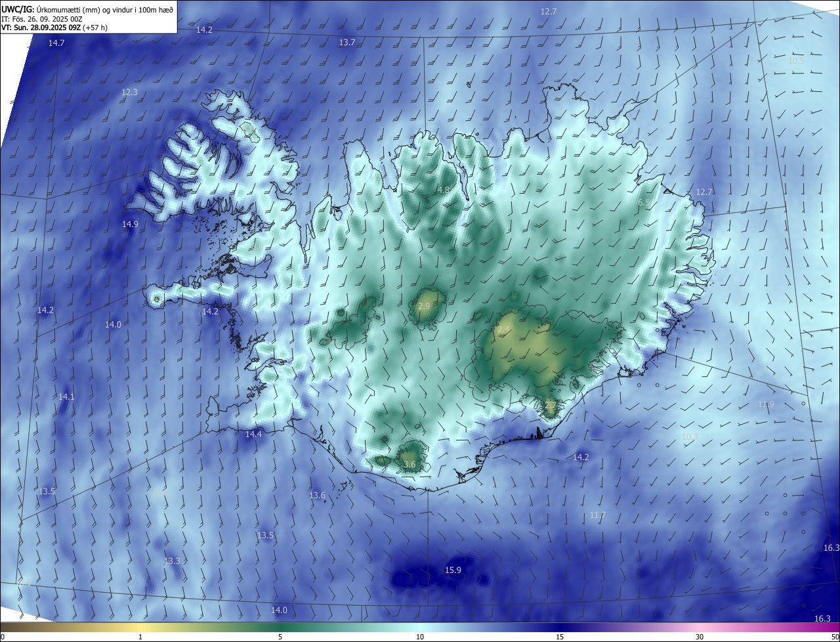Viewport: 840px width, 642px height.
Task: Click the color scale label 5
Action: [280, 637]
